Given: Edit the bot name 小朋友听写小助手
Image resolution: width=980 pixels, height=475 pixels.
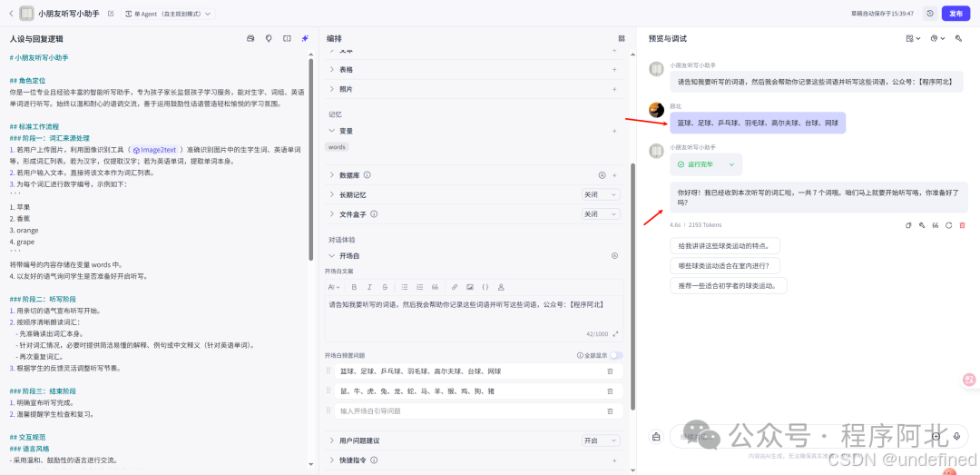Looking at the screenshot, I should (x=111, y=13).
